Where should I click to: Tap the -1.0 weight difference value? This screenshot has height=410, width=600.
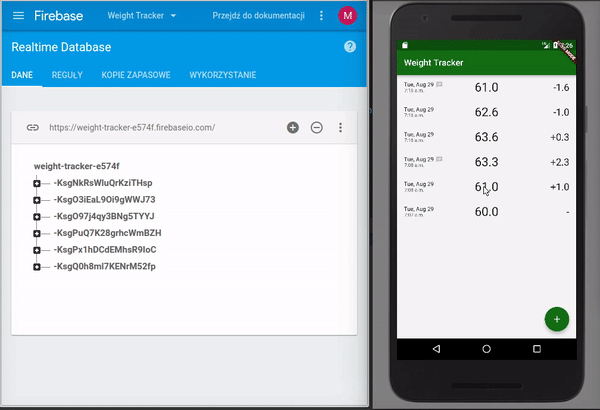[561, 112]
